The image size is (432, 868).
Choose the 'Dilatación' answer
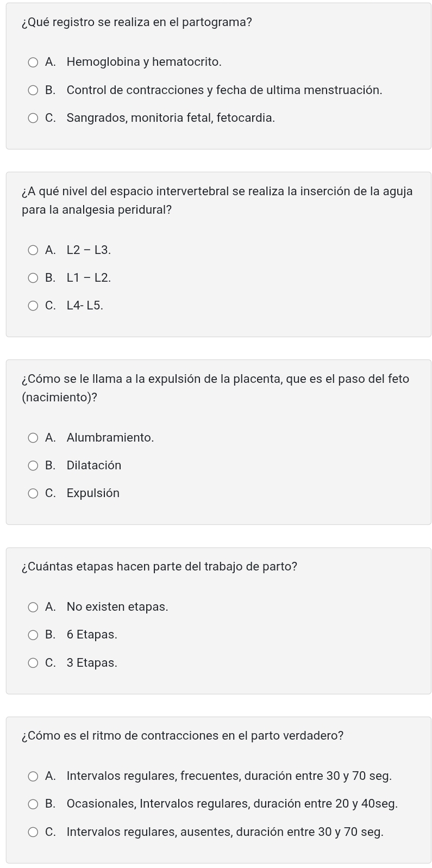click(34, 466)
